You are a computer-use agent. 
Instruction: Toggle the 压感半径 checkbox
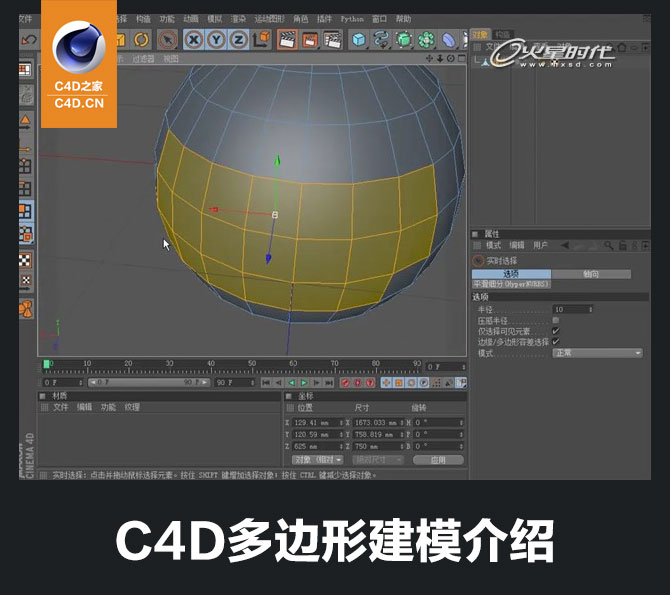coord(555,320)
